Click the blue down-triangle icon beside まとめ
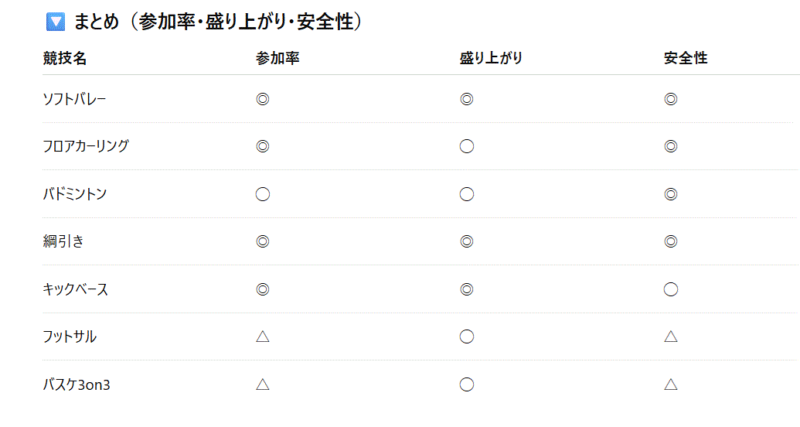This screenshot has height=427, width=800. coord(55,22)
